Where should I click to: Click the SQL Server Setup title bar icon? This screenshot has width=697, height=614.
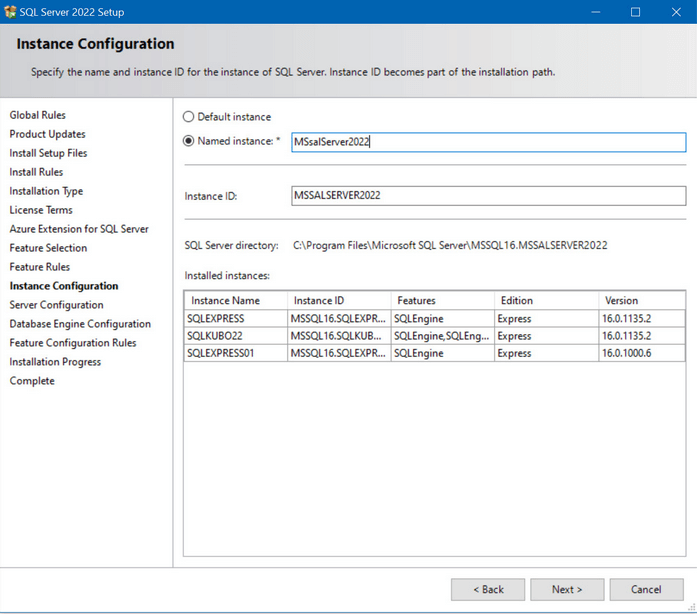point(11,11)
